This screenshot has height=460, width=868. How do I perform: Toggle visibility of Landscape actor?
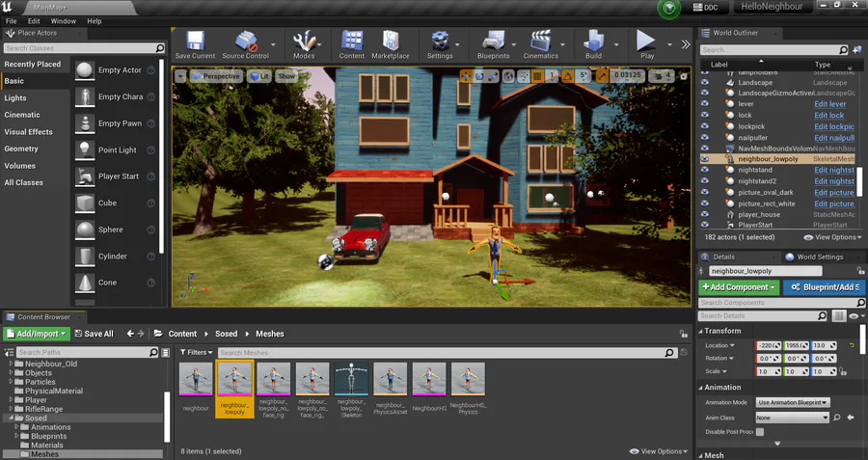(705, 82)
